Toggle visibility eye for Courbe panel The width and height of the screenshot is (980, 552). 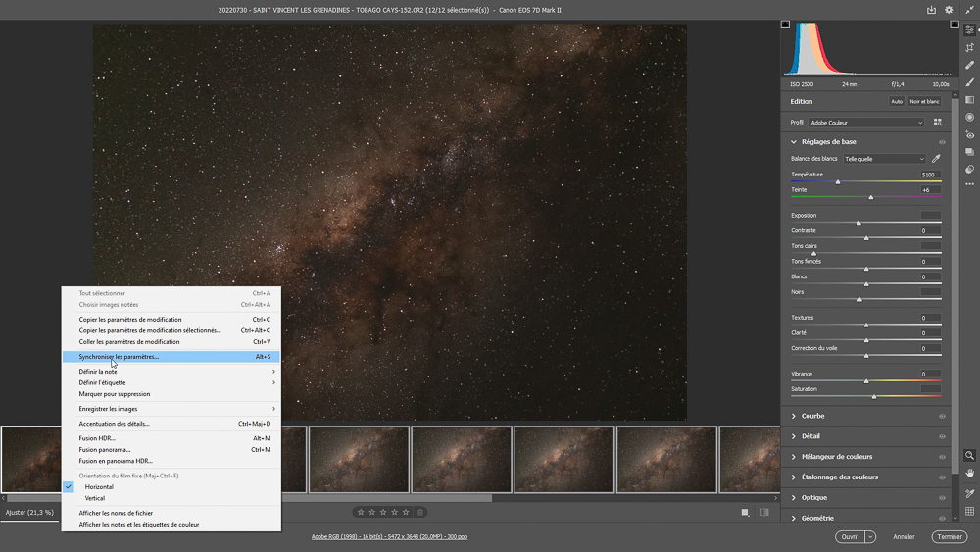[x=942, y=417]
